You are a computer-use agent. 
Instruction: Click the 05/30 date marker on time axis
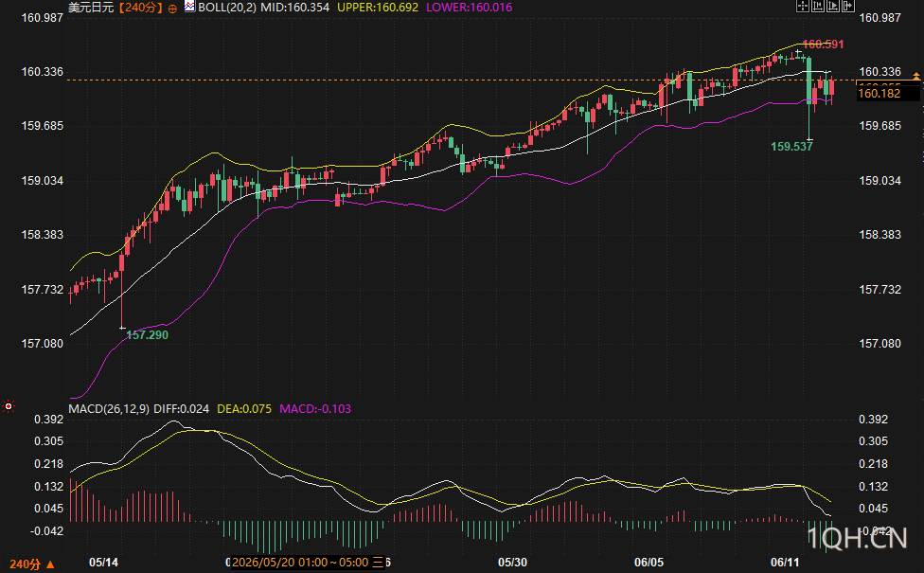(513, 563)
